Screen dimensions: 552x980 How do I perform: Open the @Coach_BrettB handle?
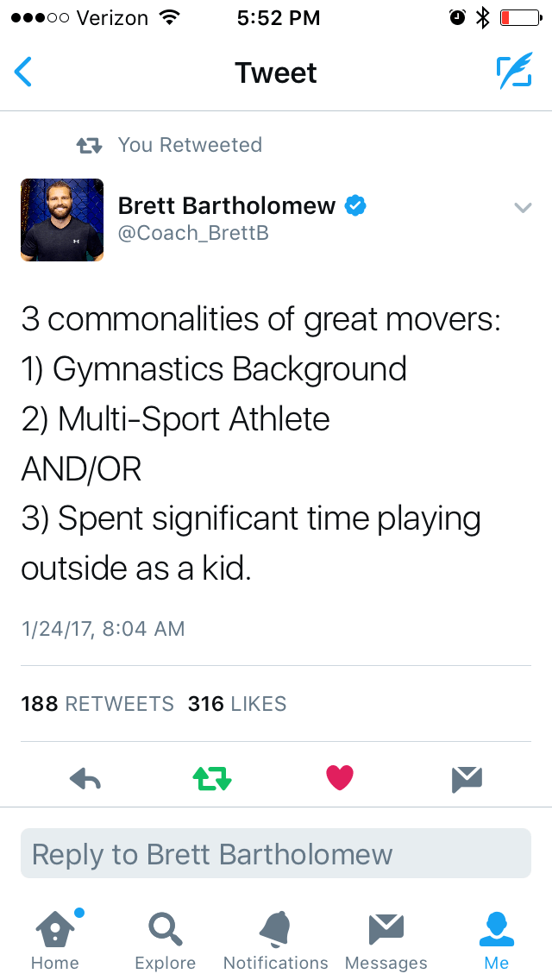(193, 234)
